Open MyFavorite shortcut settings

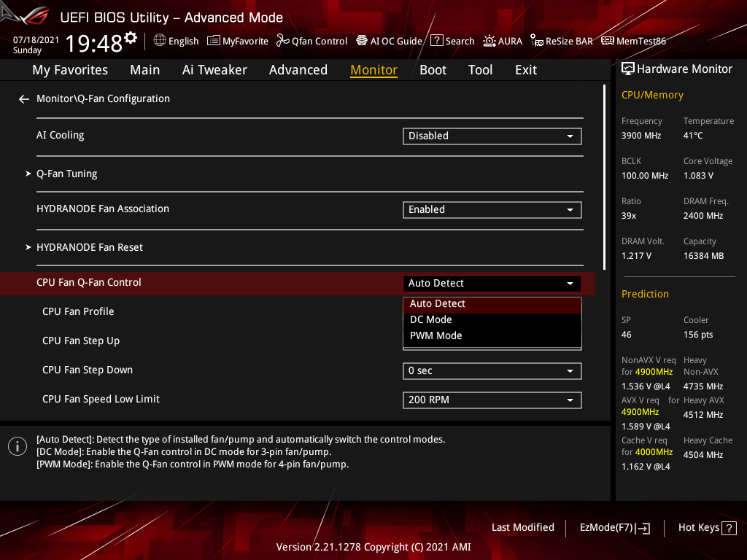pos(237,41)
